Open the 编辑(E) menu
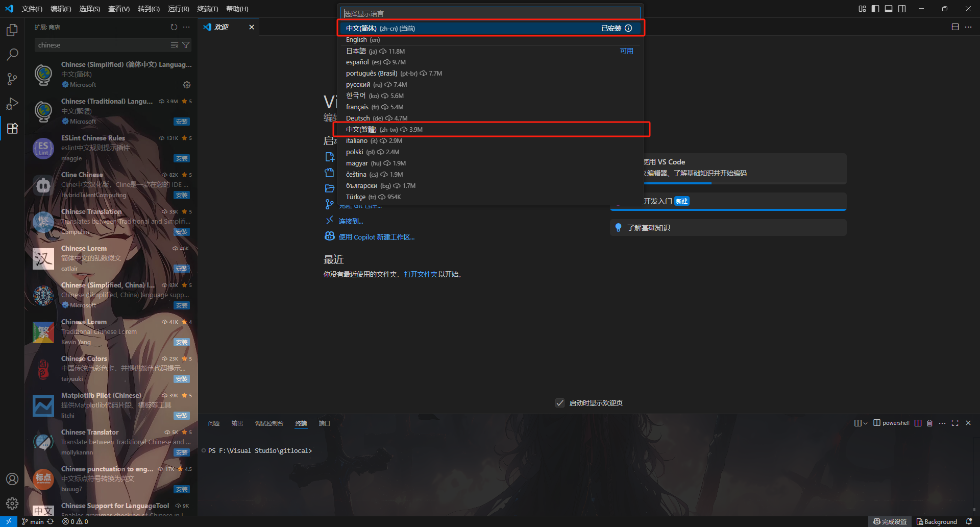This screenshot has height=527, width=980. pyautogui.click(x=61, y=9)
